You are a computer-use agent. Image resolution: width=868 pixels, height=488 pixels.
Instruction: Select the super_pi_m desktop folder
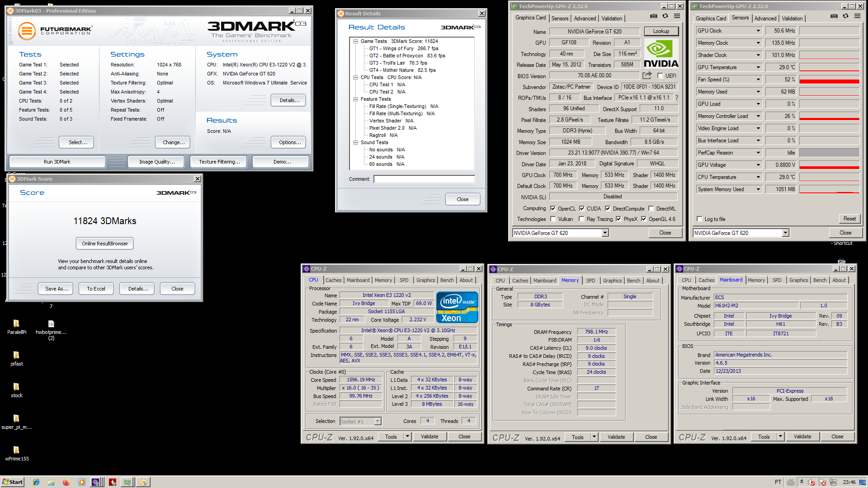[x=16, y=422]
